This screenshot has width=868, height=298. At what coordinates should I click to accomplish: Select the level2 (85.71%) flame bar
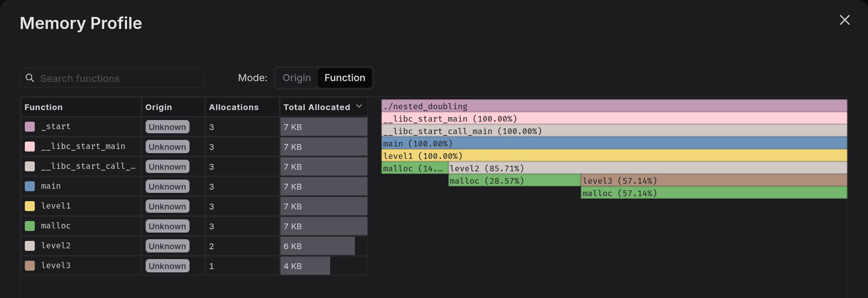(x=648, y=168)
